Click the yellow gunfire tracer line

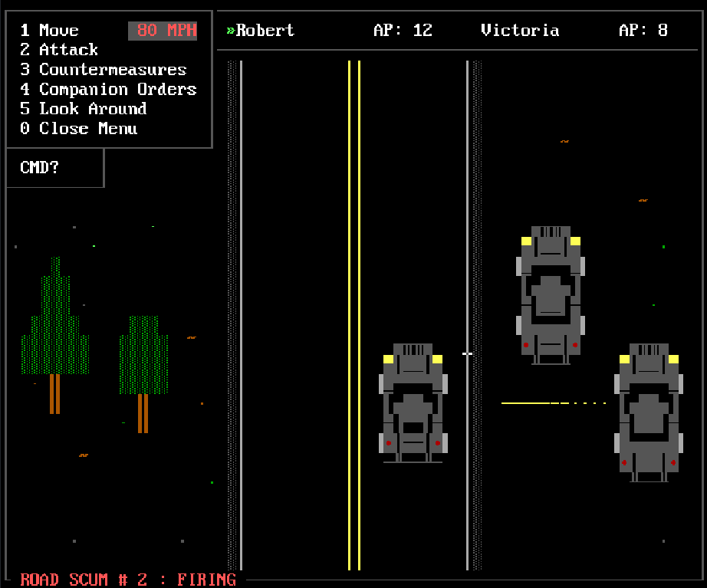[553, 403]
